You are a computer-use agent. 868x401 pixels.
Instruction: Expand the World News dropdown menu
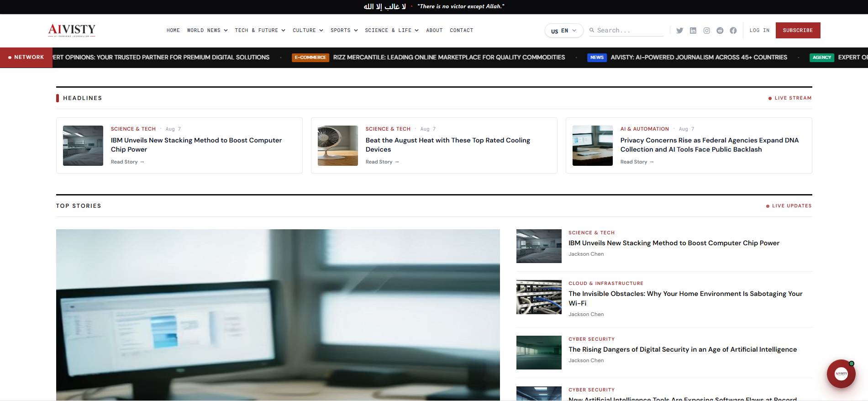tap(207, 31)
